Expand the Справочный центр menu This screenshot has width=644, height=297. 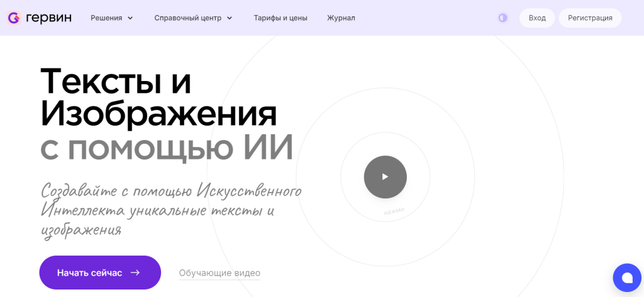[x=193, y=18]
